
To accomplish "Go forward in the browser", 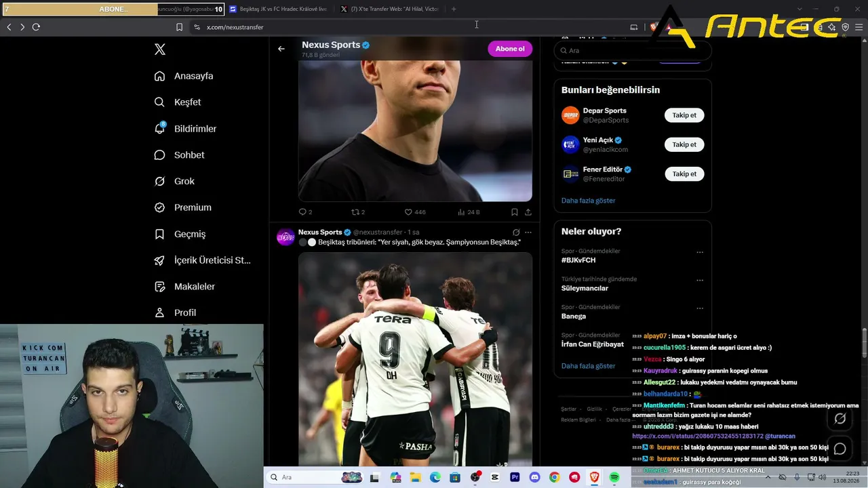I will pos(22,27).
